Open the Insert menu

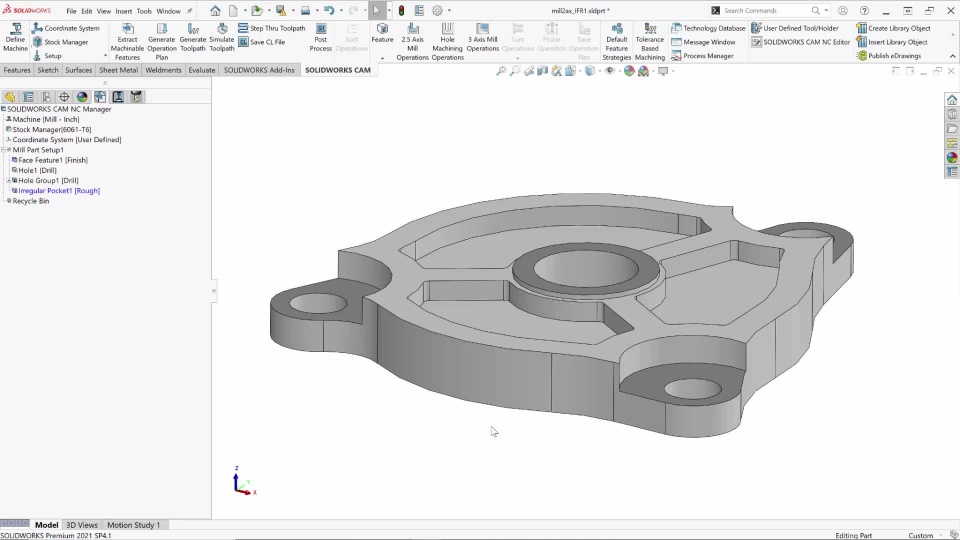click(123, 11)
